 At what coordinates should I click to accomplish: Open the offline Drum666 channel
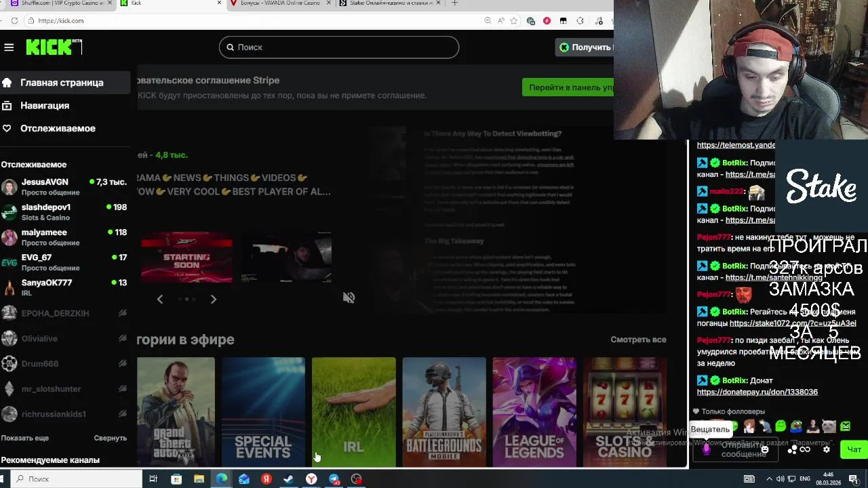point(64,363)
